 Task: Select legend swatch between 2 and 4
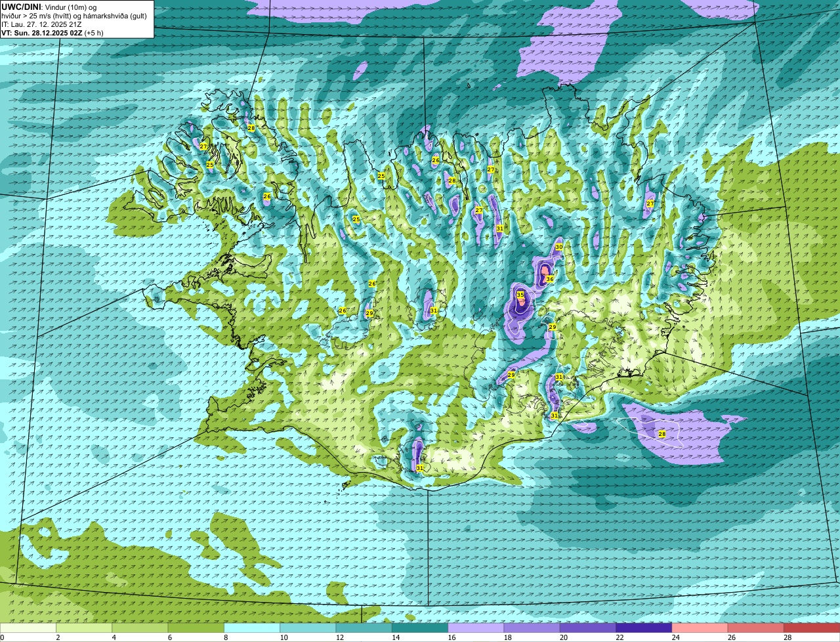point(84,628)
